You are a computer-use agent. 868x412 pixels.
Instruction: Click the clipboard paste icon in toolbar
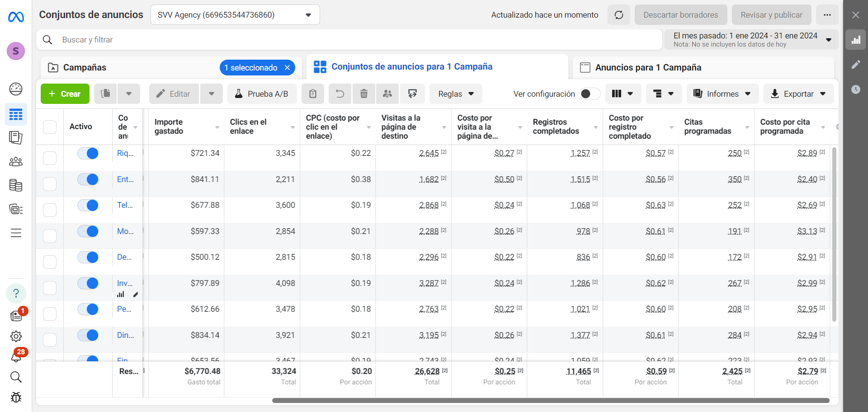click(x=313, y=94)
